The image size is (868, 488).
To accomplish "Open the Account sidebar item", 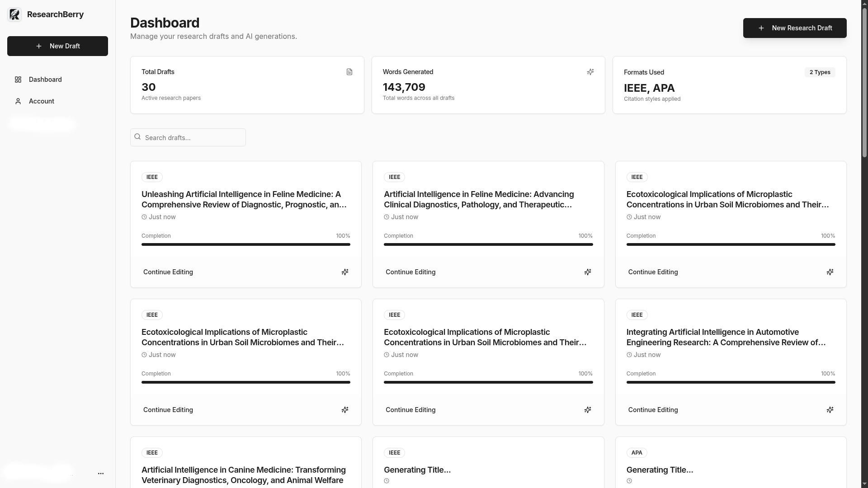I will coord(57,101).
